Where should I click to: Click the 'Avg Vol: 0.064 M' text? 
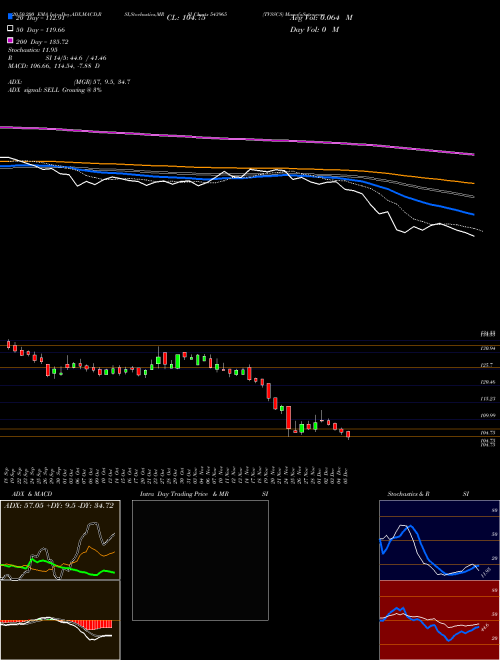point(321,18)
